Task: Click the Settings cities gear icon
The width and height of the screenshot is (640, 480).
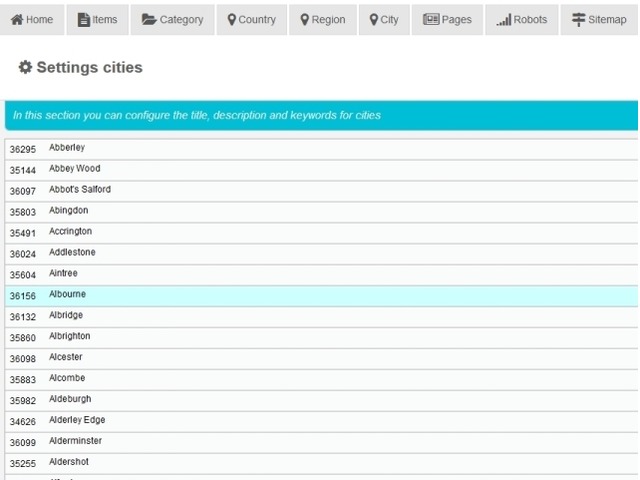Action: point(25,68)
